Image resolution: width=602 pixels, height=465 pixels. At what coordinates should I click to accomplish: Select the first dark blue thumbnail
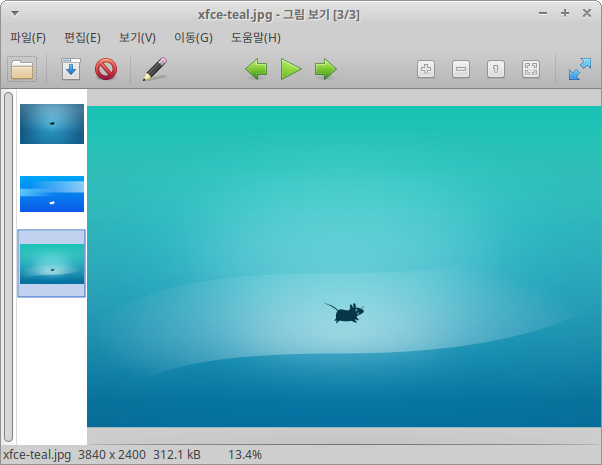pyautogui.click(x=52, y=124)
